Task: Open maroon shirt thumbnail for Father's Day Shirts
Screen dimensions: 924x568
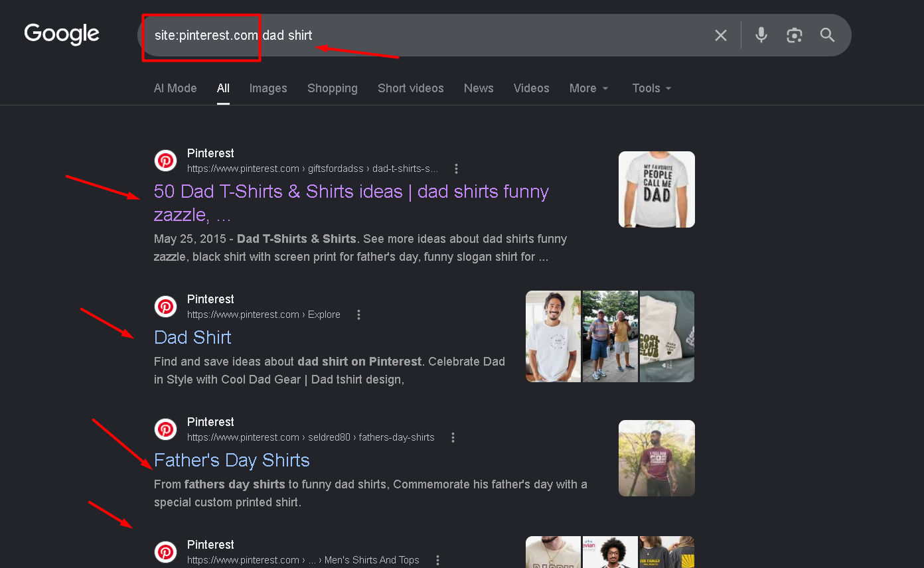Action: pyautogui.click(x=656, y=458)
